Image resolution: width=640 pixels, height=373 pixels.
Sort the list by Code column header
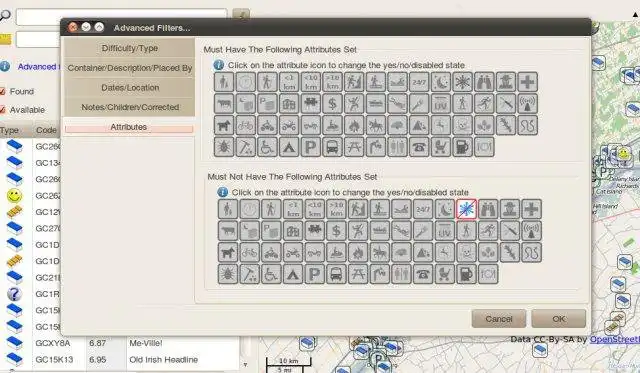coord(46,130)
